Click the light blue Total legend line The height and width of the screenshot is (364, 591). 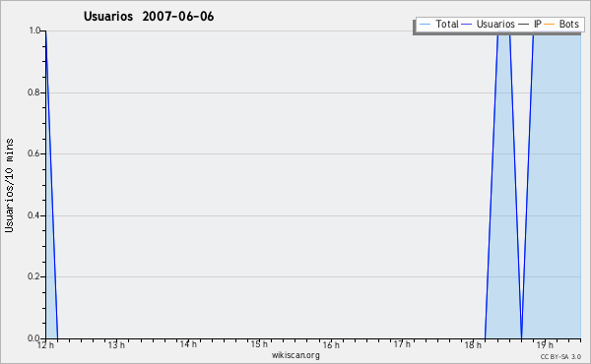425,25
